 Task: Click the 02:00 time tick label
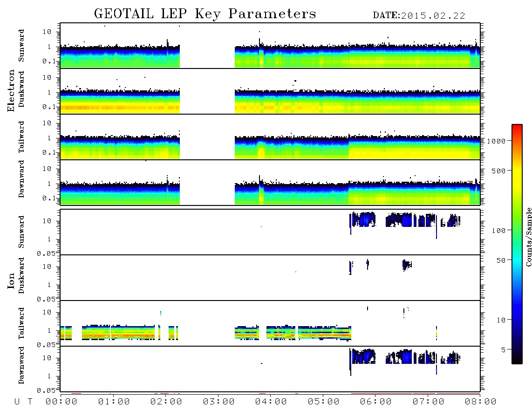[x=166, y=402]
